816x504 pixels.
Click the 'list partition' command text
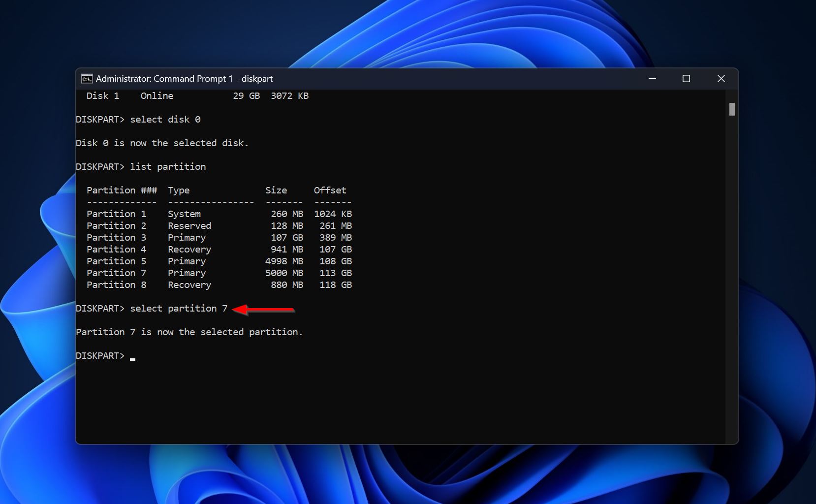[x=168, y=167]
